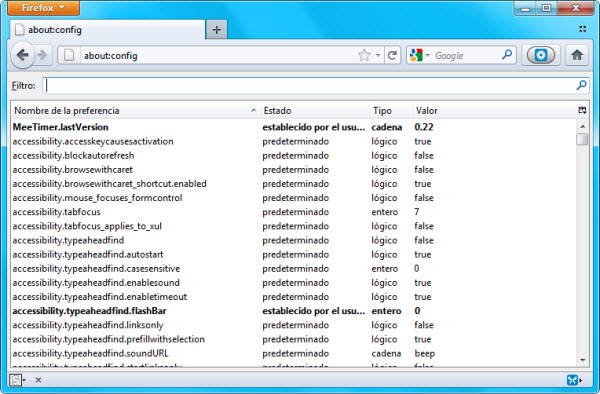Select accessibility.typeaheadfind.prefillwithselection preference
The height and width of the screenshot is (394, 600).
(293, 339)
